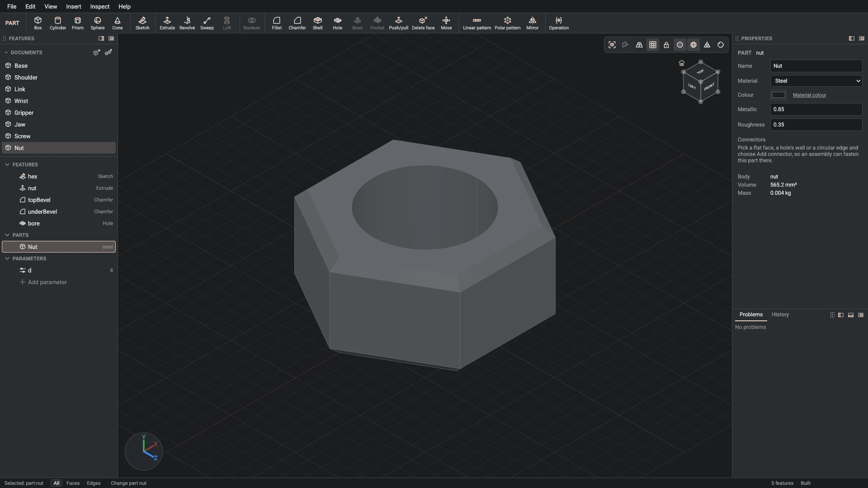Open the File menu

[x=12, y=6]
